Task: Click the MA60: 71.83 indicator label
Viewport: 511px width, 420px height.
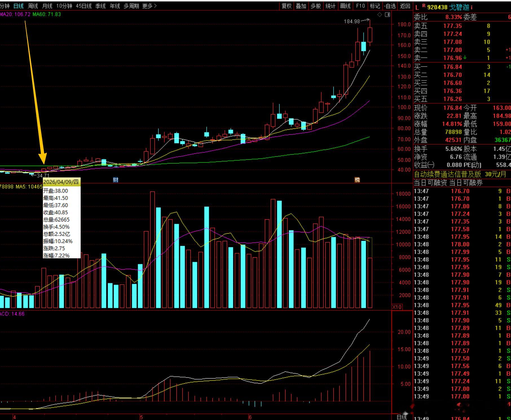Action: click(47, 14)
